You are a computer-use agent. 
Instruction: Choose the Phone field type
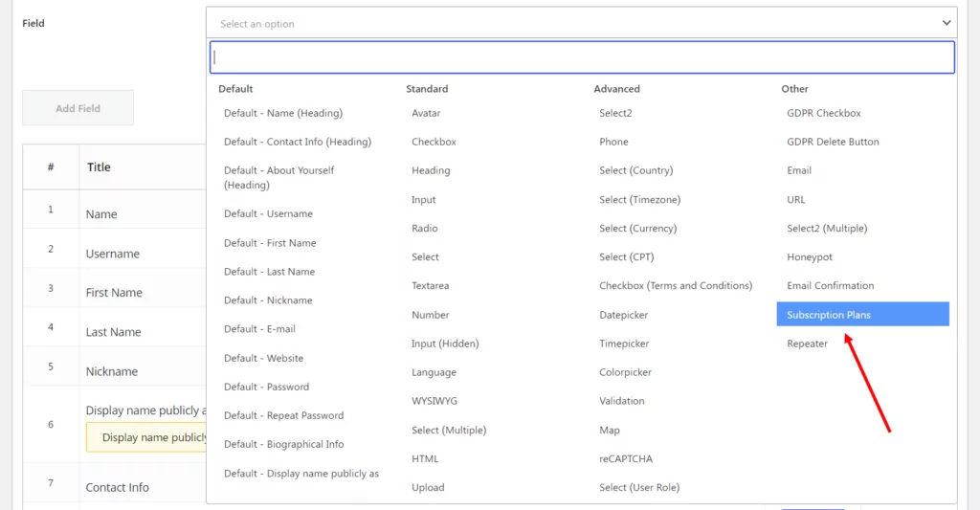pyautogui.click(x=613, y=142)
